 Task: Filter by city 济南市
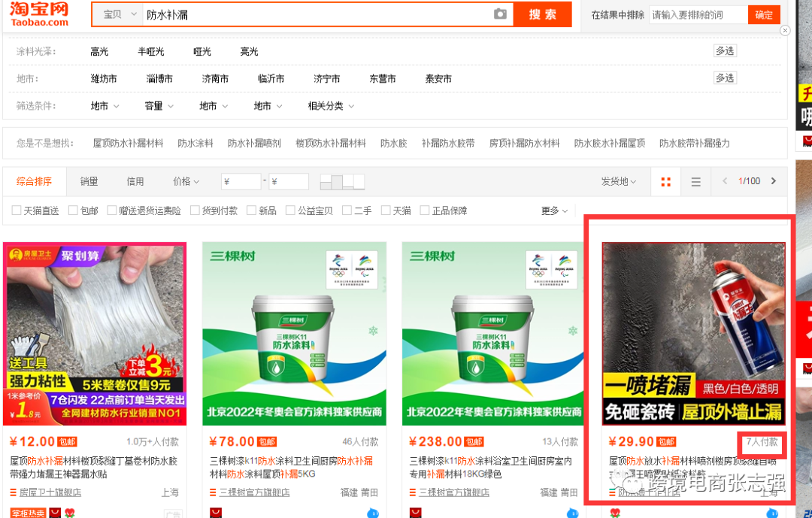pyautogui.click(x=216, y=79)
